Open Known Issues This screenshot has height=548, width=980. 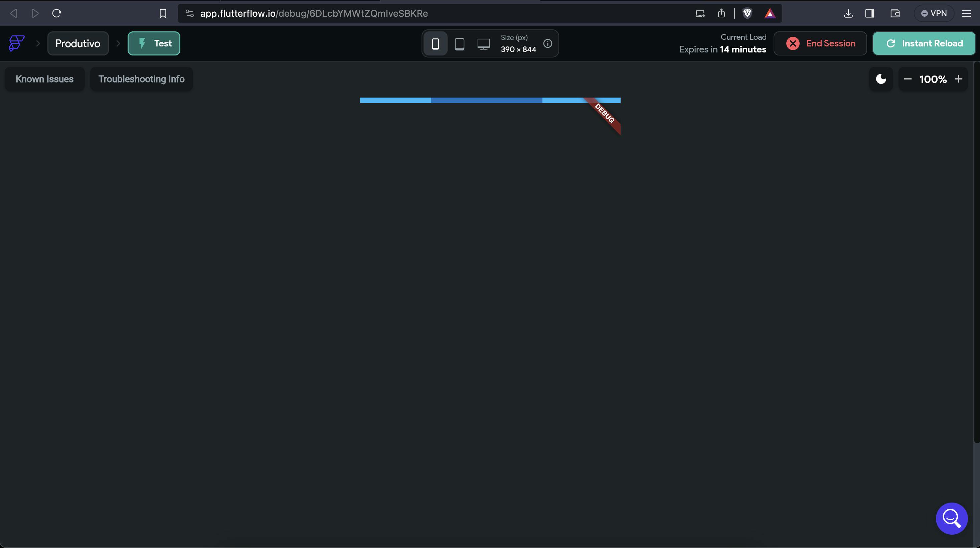pos(44,79)
